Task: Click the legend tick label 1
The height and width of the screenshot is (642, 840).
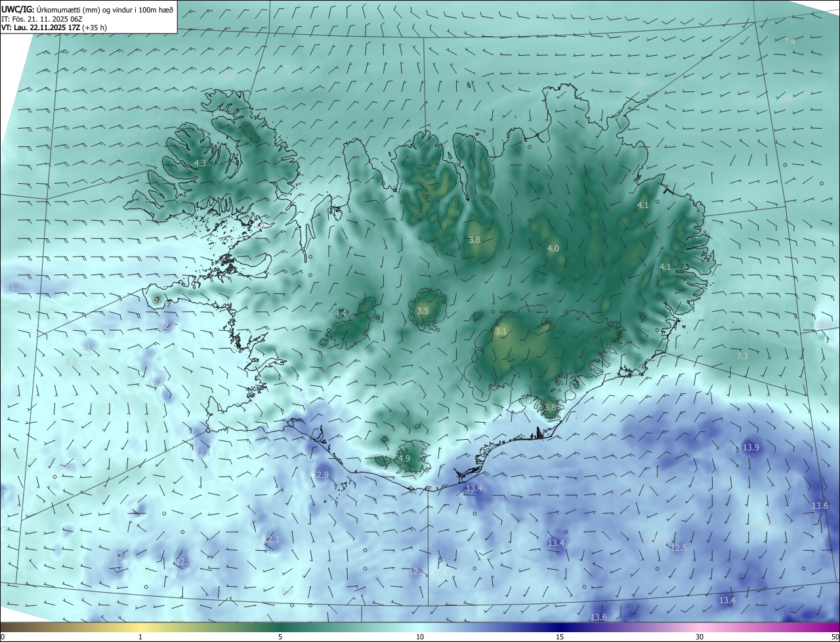Action: 140,637
